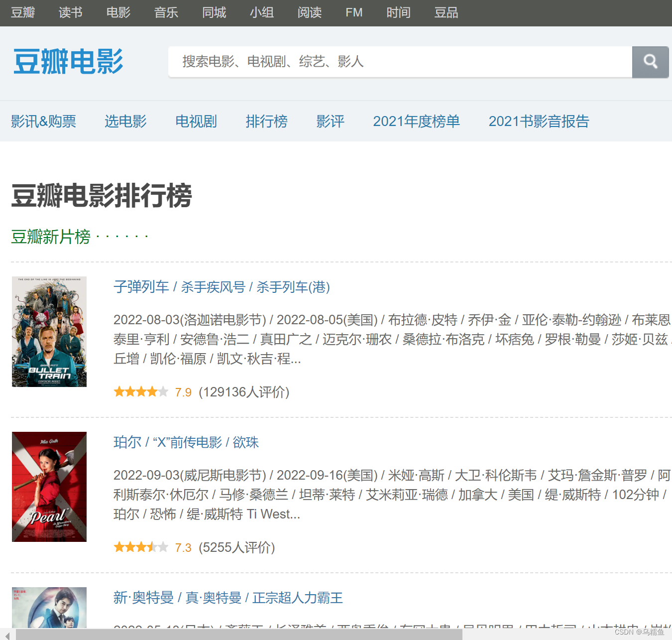Open the 2021年度榜单 link
Viewport: 672px width, 640px height.
pyautogui.click(x=417, y=121)
